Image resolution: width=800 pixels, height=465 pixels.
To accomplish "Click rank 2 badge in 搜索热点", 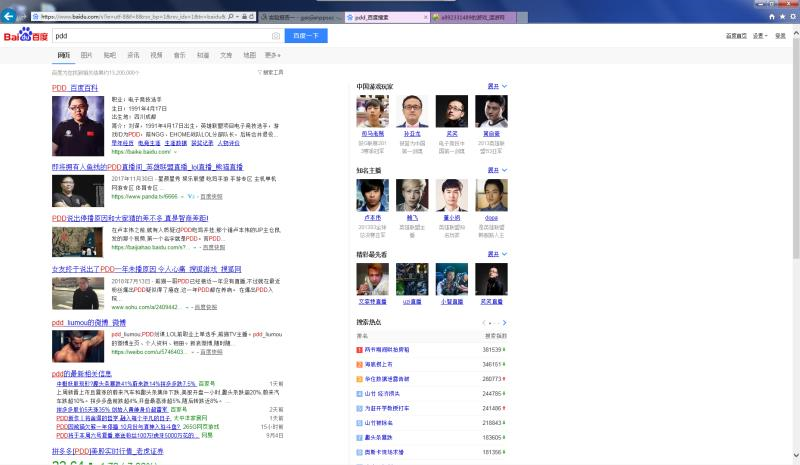I will (x=359, y=364).
